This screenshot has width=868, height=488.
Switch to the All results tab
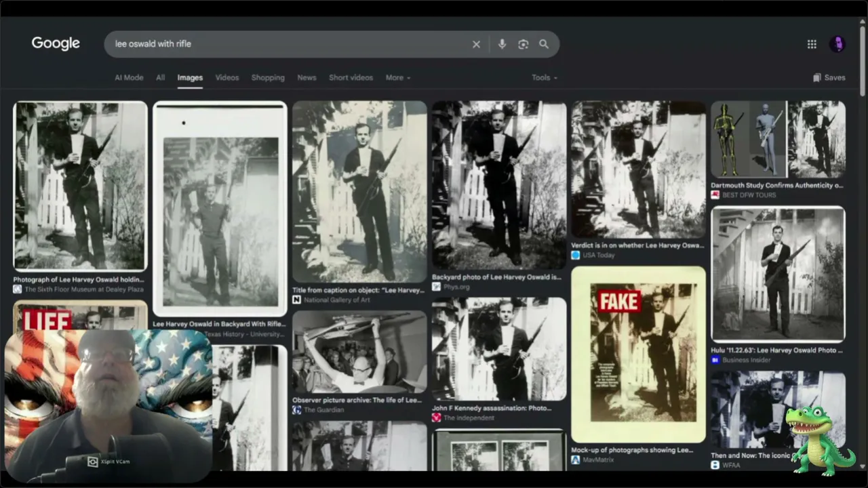tap(160, 78)
